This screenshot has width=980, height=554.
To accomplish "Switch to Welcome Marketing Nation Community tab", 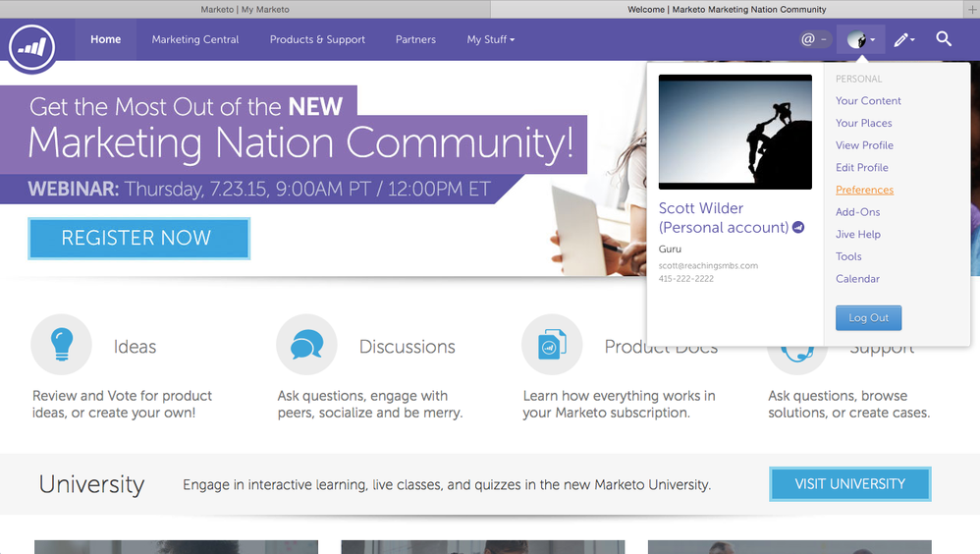I will click(727, 10).
